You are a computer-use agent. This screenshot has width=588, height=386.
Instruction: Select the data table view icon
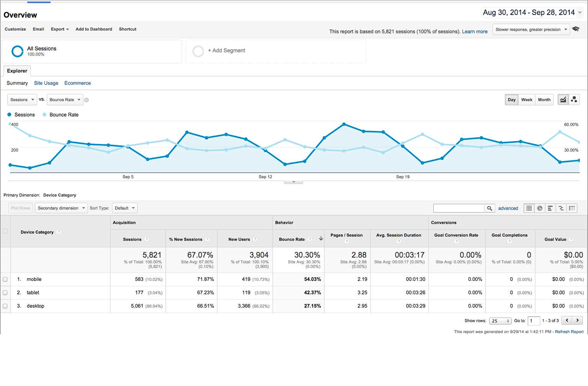coord(529,208)
